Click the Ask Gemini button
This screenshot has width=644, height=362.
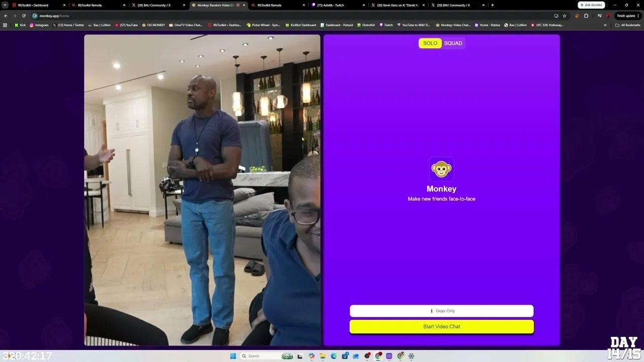tap(591, 5)
